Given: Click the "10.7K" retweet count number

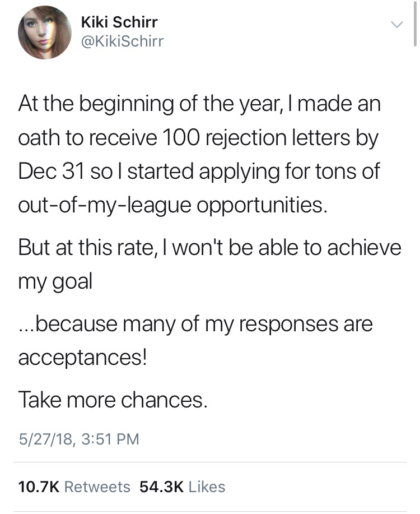Looking at the screenshot, I should pyautogui.click(x=39, y=487).
